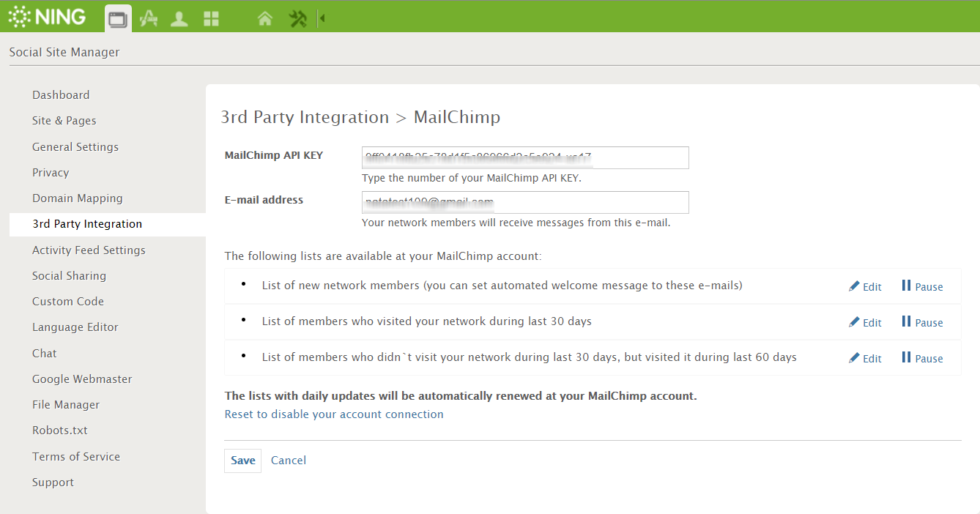
Task: Go to General Settings
Action: point(75,147)
